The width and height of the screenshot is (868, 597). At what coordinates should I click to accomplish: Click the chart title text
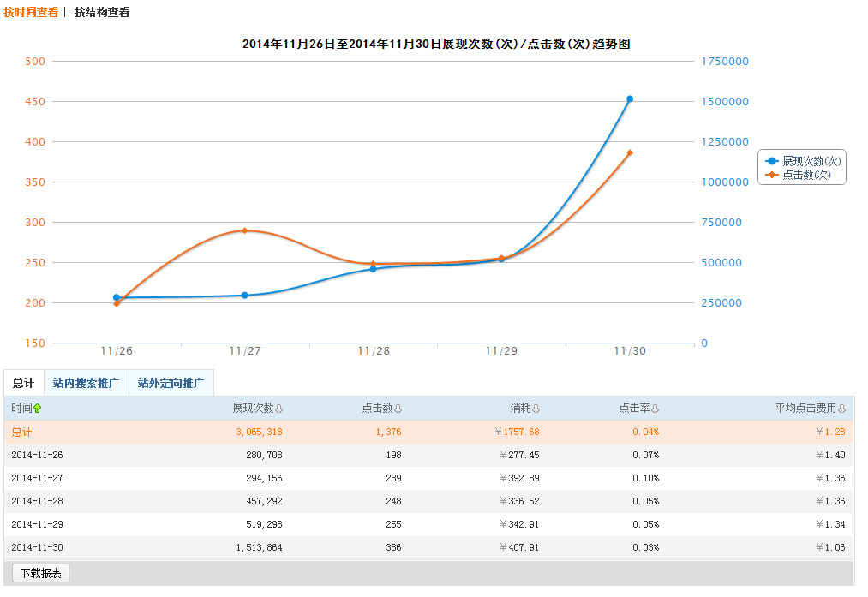pyautogui.click(x=436, y=44)
